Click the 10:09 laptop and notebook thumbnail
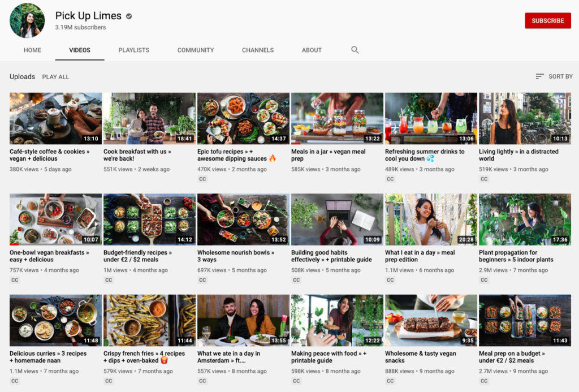The image size is (579, 392). coord(337,219)
